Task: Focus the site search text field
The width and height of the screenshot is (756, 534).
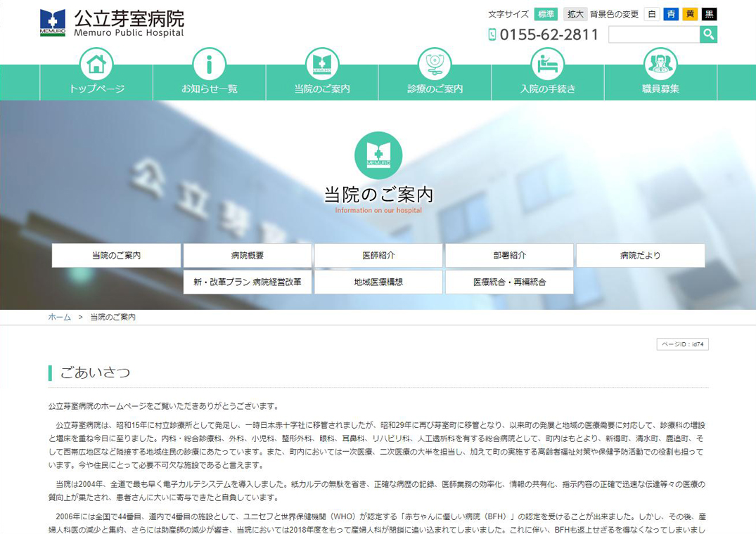Action: (653, 34)
